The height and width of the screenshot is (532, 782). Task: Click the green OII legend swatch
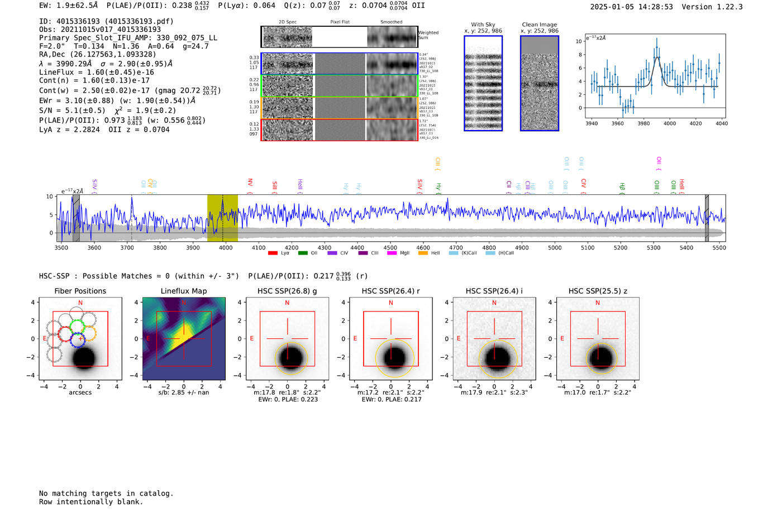[x=303, y=253]
